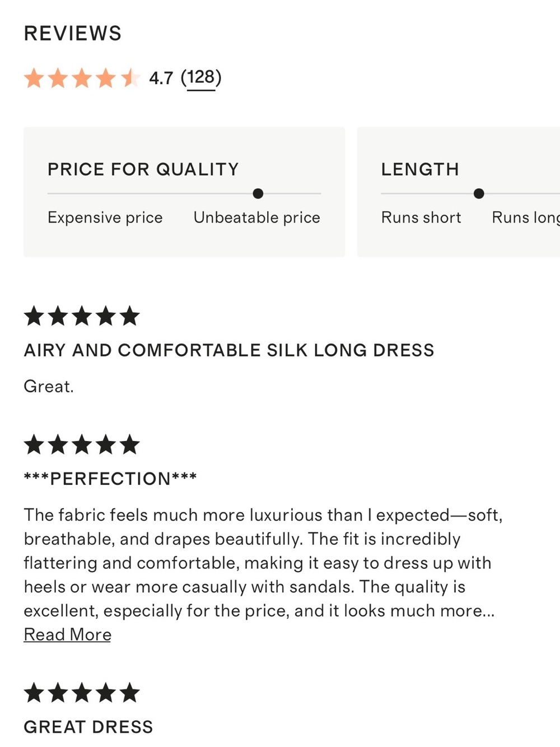Select the Airy and Comfortable Silk Long Dress title
The width and height of the screenshot is (560, 747).
pyautogui.click(x=229, y=350)
